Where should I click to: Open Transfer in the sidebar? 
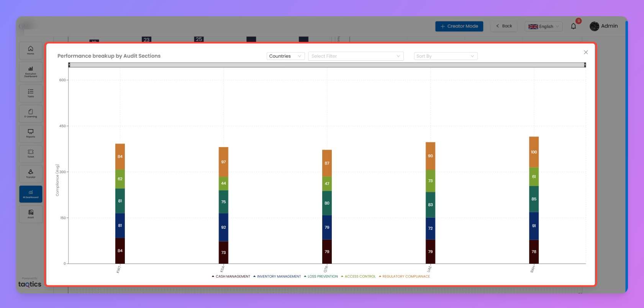31,174
